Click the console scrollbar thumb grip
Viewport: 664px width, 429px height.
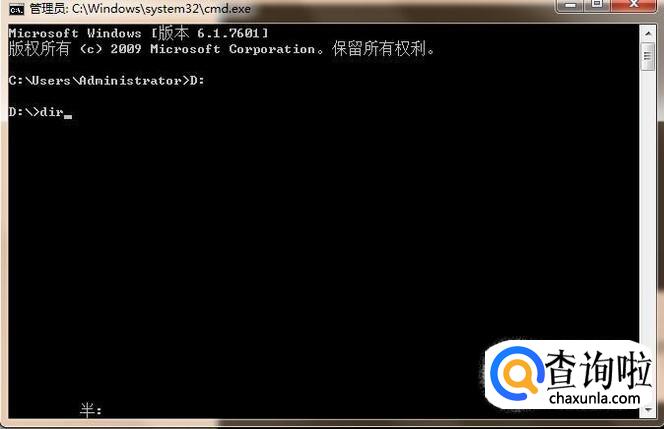[x=648, y=56]
